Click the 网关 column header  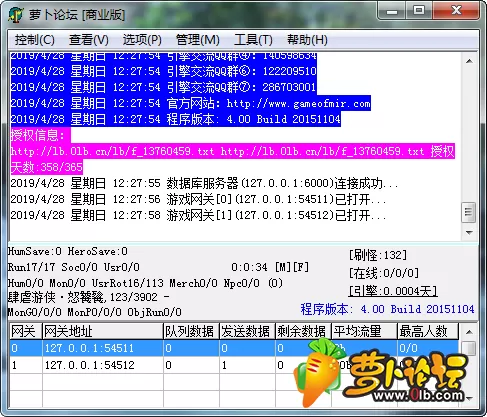(26, 331)
